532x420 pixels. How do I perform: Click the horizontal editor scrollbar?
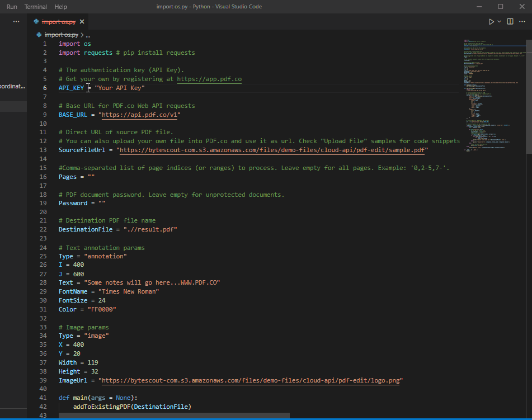point(174,416)
